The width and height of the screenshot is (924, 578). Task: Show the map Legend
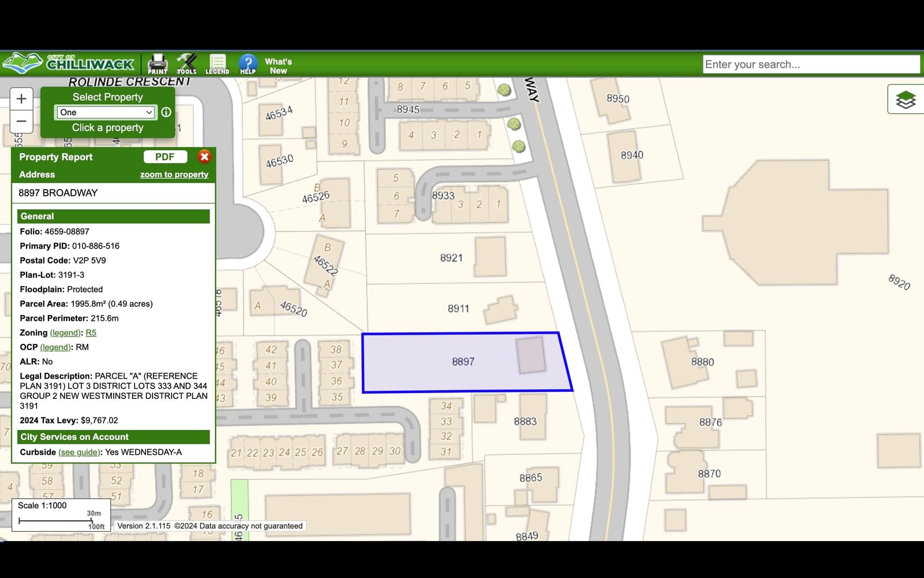[x=218, y=64]
